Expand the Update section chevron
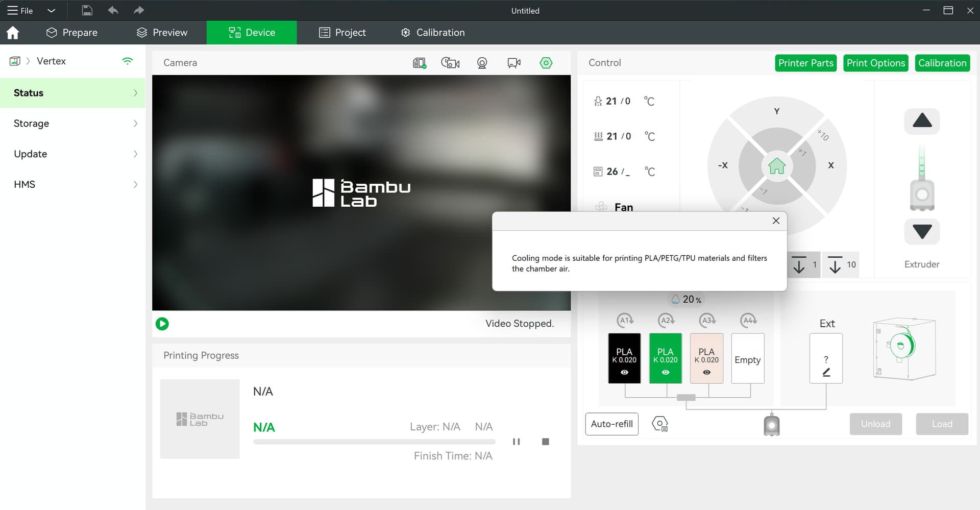Viewport: 980px width, 510px height. coord(135,154)
